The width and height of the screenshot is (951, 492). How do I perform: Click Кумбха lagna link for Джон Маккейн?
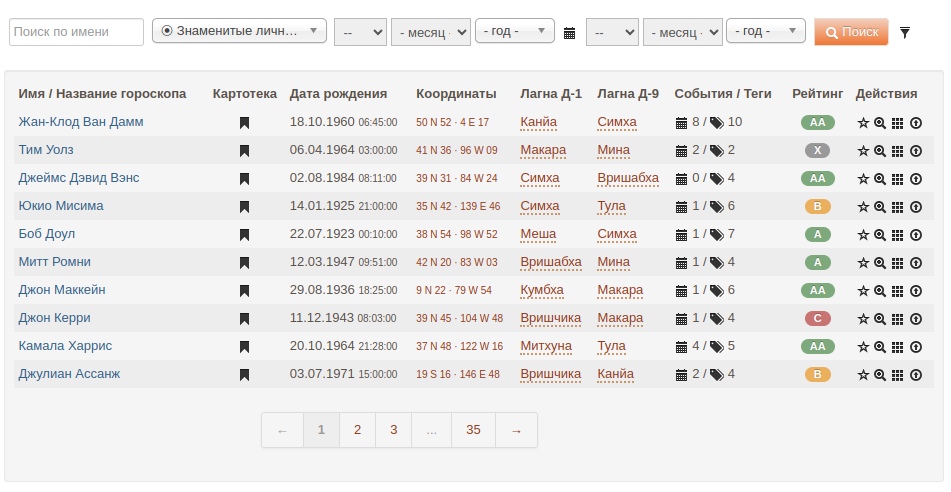click(542, 290)
